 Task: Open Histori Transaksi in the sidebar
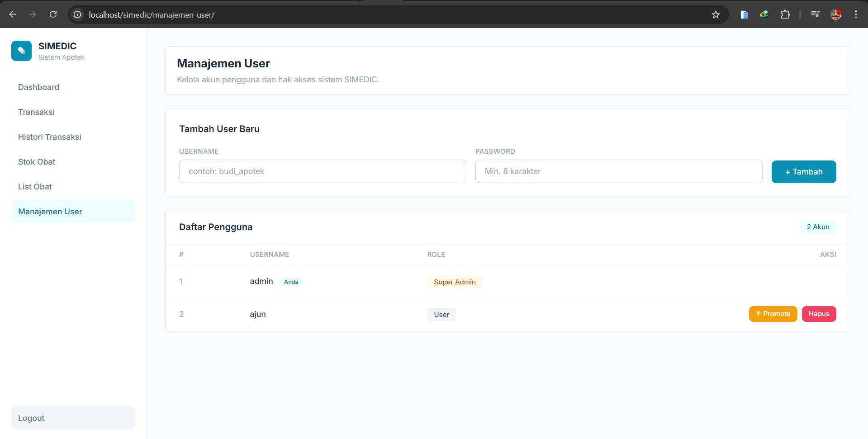[x=73, y=137]
